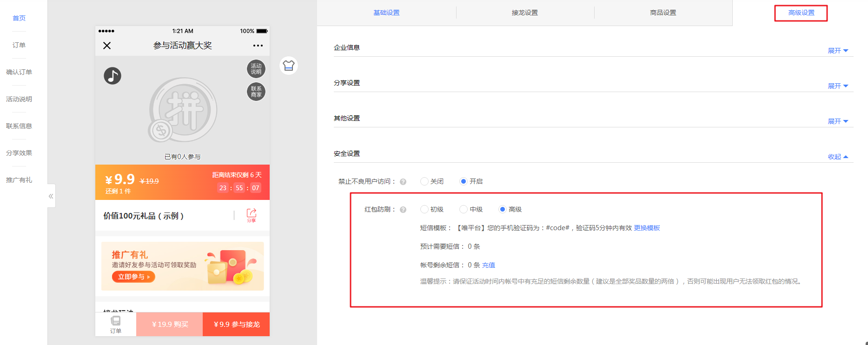Click the 推广有礼 promo banner heading
Screen dimensions: 868x345
(x=130, y=255)
